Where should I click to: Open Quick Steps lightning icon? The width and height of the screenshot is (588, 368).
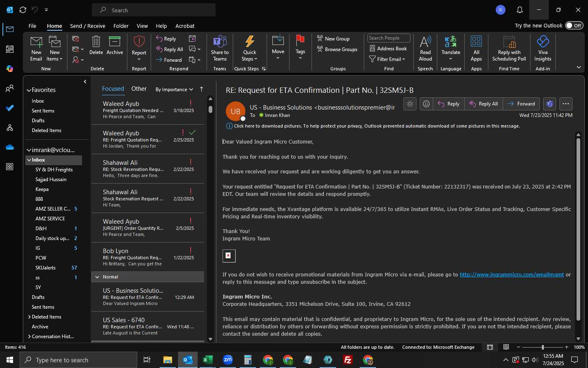click(249, 42)
